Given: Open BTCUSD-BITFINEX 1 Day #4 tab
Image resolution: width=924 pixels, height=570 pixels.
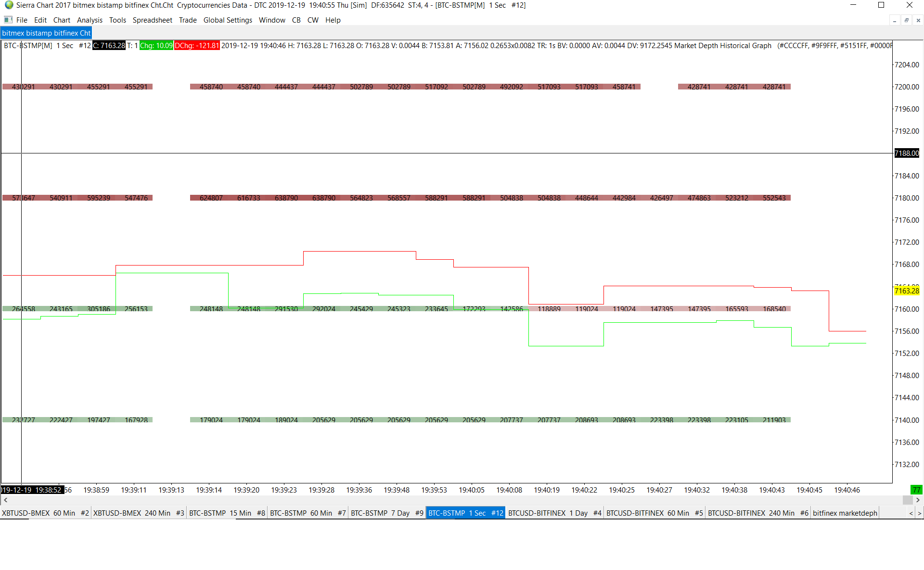Looking at the screenshot, I should pyautogui.click(x=554, y=513).
